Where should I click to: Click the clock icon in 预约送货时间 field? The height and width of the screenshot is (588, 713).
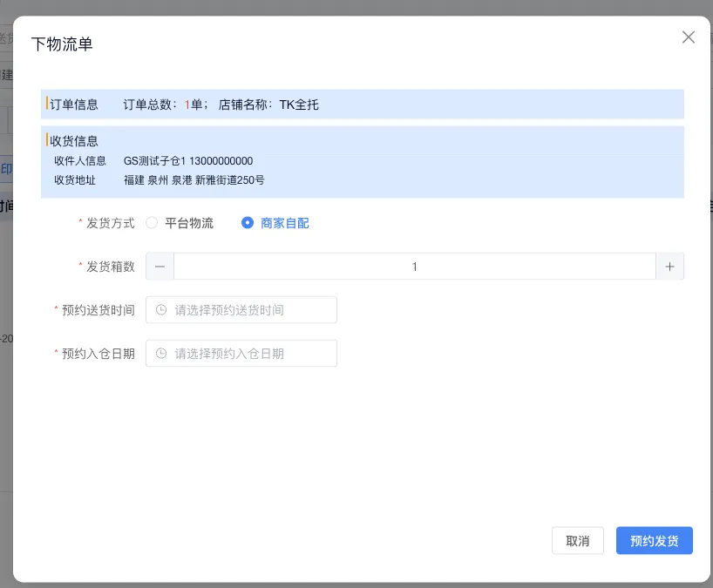(x=161, y=309)
